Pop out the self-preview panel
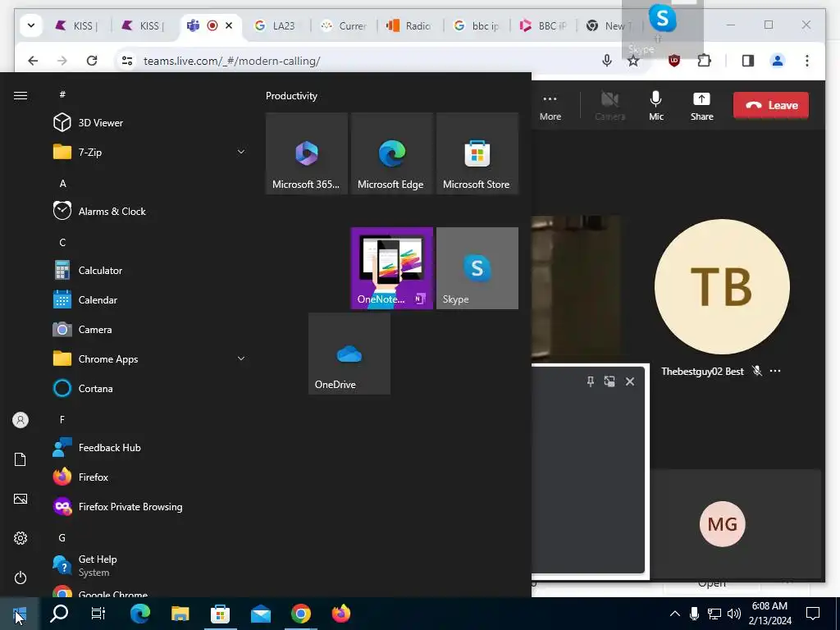Viewport: 840px width, 630px height. [609, 381]
